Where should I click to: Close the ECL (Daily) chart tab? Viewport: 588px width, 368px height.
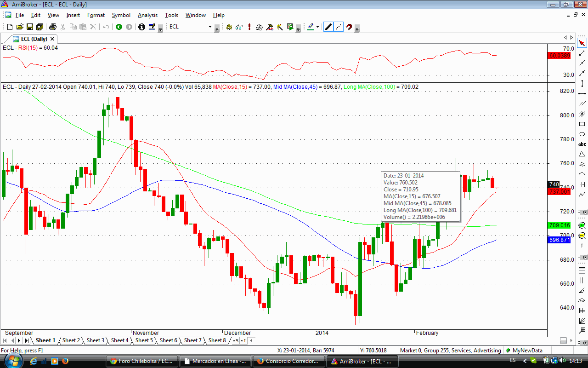pyautogui.click(x=52, y=39)
